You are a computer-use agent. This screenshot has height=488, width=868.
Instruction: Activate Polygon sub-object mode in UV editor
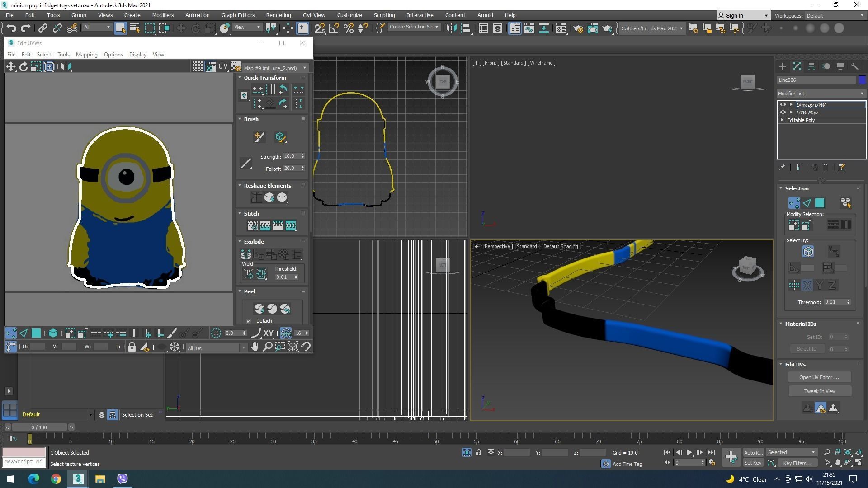point(36,333)
